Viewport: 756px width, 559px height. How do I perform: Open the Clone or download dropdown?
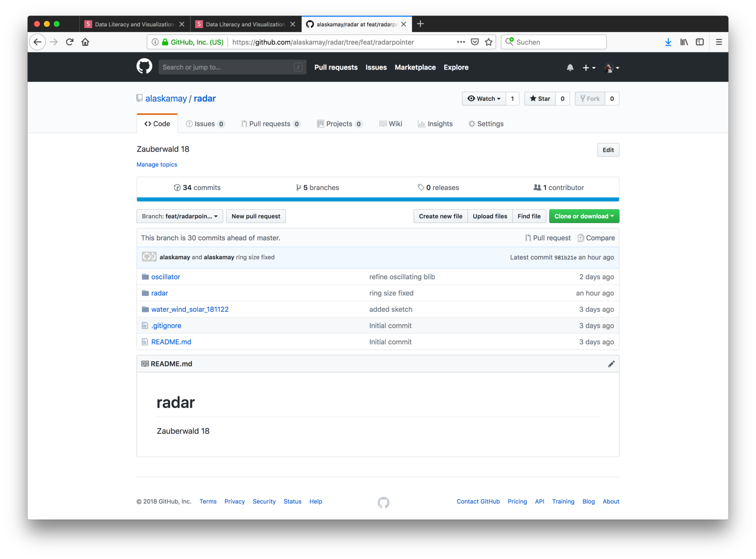(584, 216)
